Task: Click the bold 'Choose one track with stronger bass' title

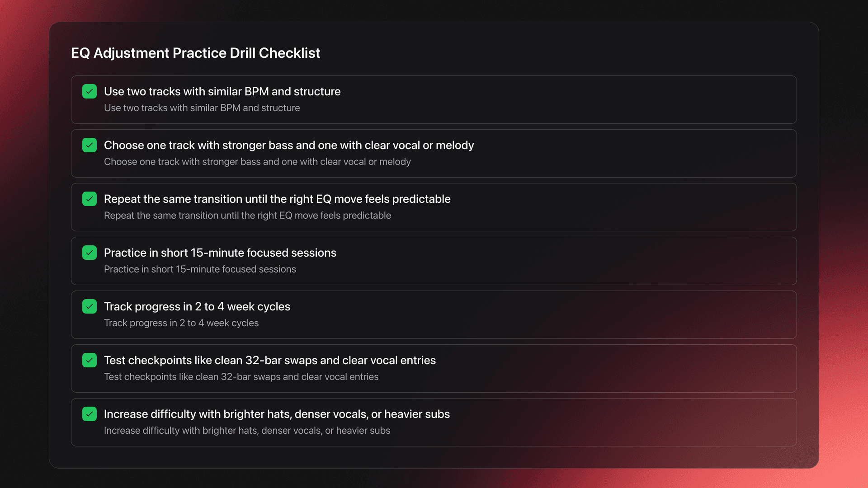Action: coord(289,145)
